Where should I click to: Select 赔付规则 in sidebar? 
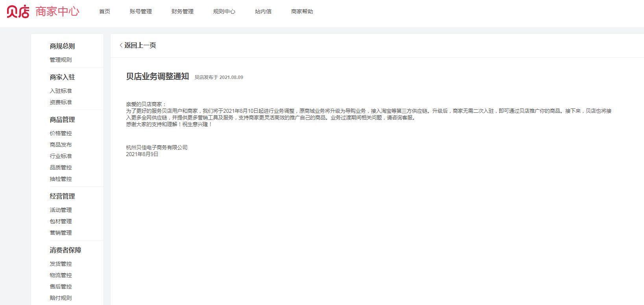point(61,298)
